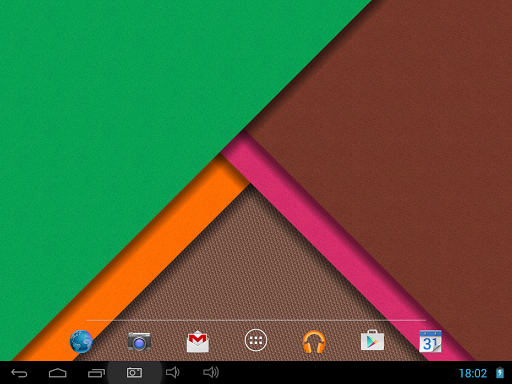Go to Home via navigation bar
The height and width of the screenshot is (384, 512).
click(58, 373)
